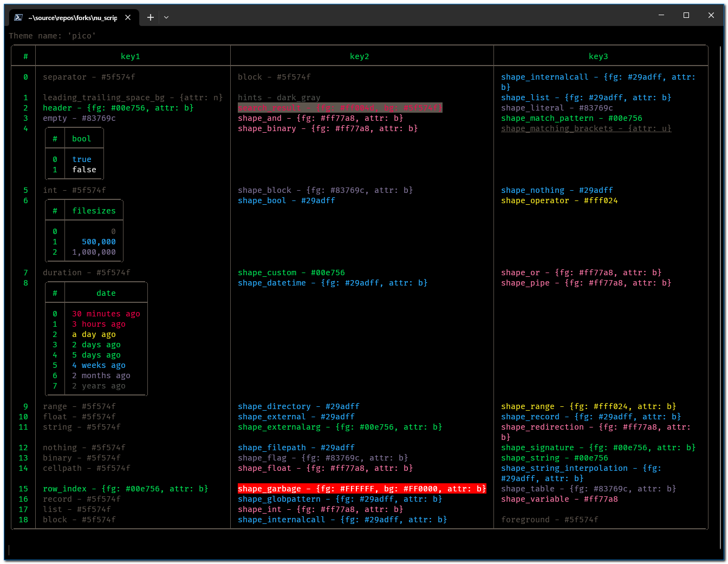Click '2 months ago' date value
The width and height of the screenshot is (728, 564).
pos(101,375)
